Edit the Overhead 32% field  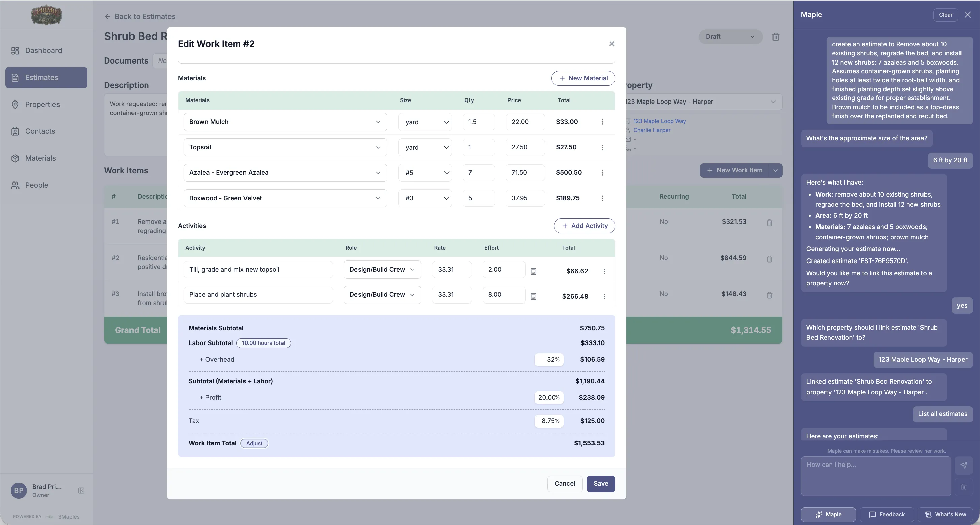click(549, 360)
